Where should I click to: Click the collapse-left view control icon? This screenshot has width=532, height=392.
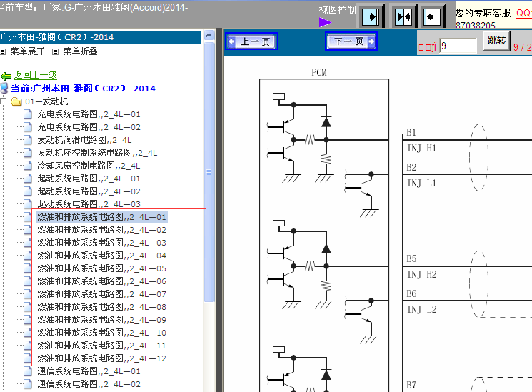[431, 16]
